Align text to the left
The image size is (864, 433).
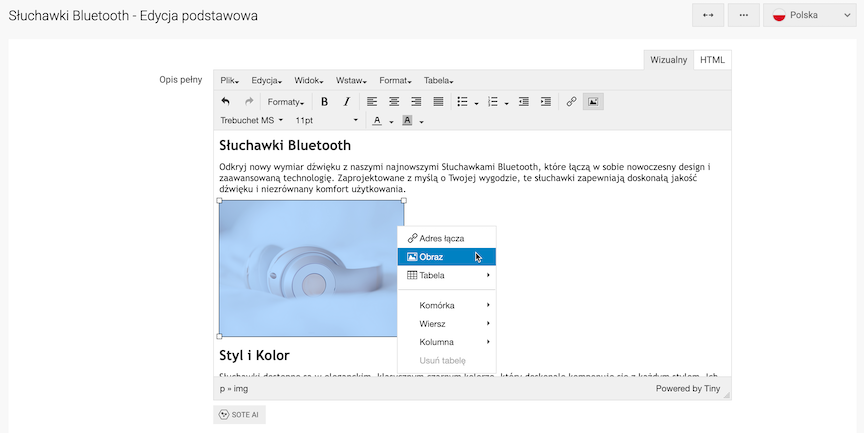pos(372,101)
